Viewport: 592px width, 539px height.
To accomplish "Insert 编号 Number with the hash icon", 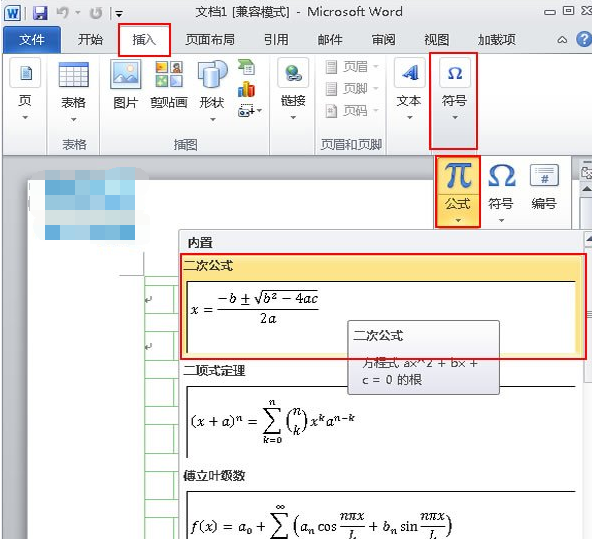I will 544,186.
